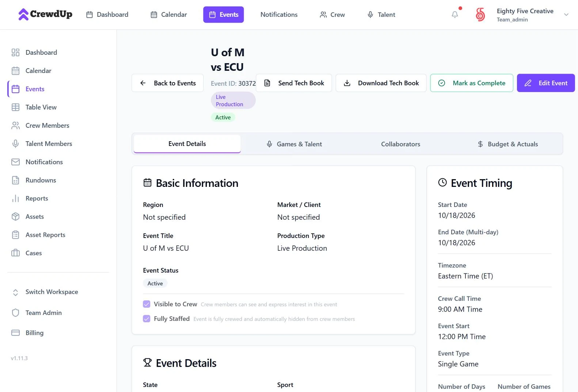Mark event as Complete

[x=472, y=83]
